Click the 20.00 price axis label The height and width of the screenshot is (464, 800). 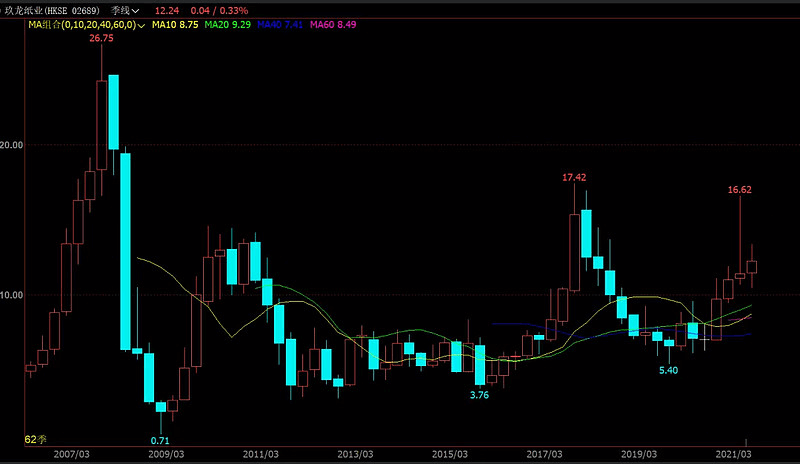click(11, 145)
